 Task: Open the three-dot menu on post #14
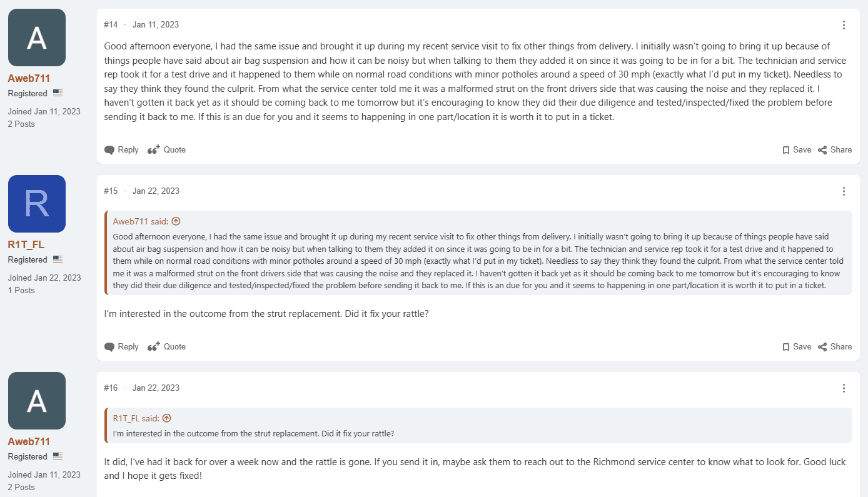pyautogui.click(x=844, y=25)
